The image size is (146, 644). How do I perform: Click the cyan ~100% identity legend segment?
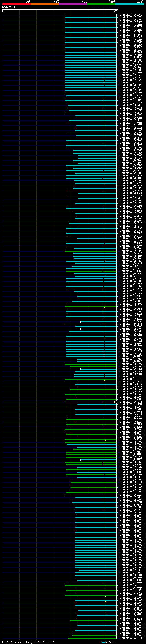click(130, 4)
